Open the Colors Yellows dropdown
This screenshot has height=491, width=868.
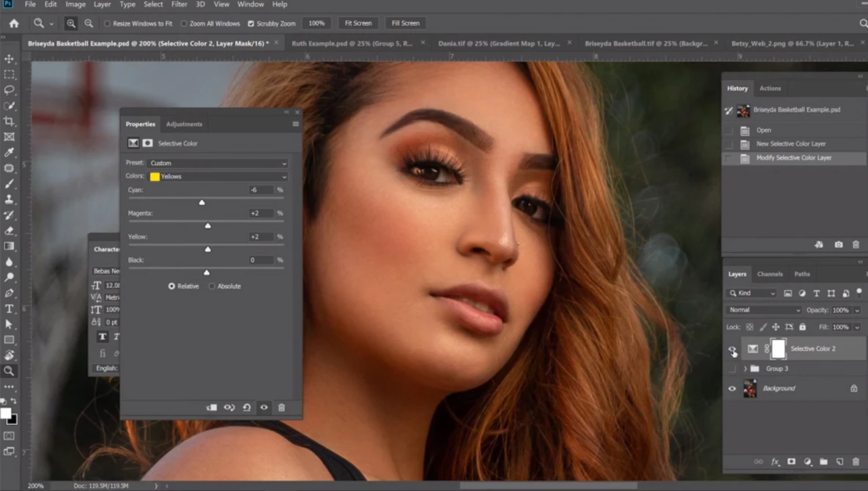coord(218,177)
